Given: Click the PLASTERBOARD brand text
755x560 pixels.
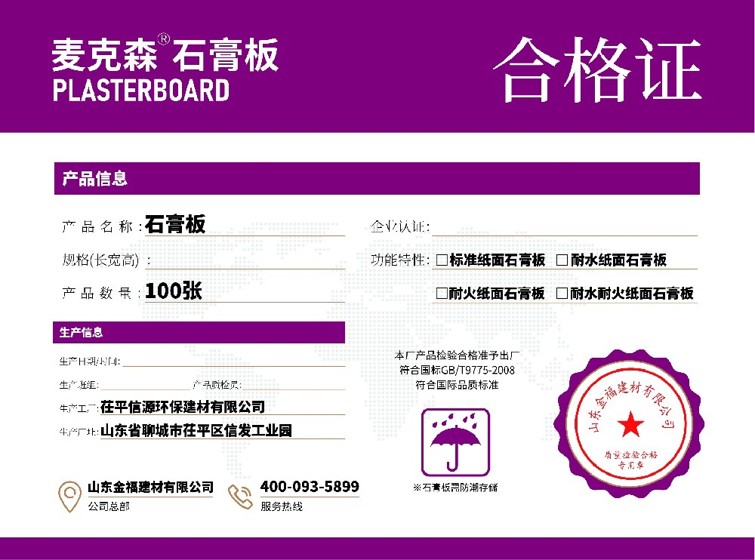Looking at the screenshot, I should coord(141,91).
